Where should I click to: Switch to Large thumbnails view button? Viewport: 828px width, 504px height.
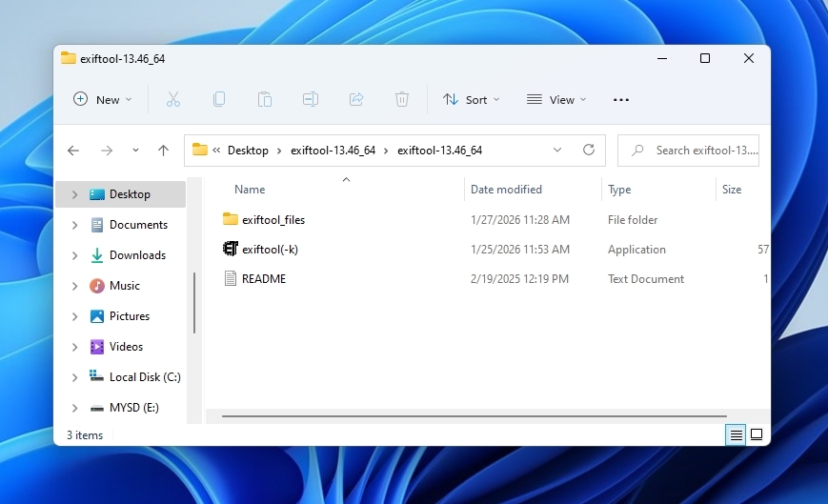tap(757, 434)
